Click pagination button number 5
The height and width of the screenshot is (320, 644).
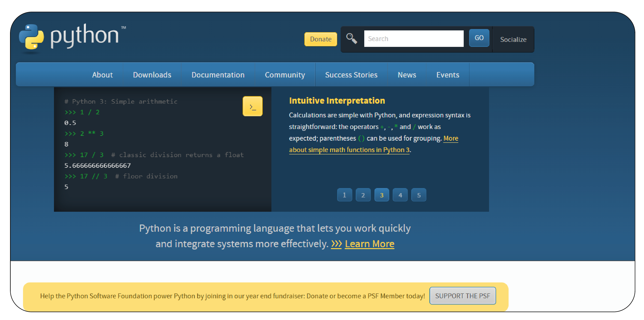pos(419,194)
